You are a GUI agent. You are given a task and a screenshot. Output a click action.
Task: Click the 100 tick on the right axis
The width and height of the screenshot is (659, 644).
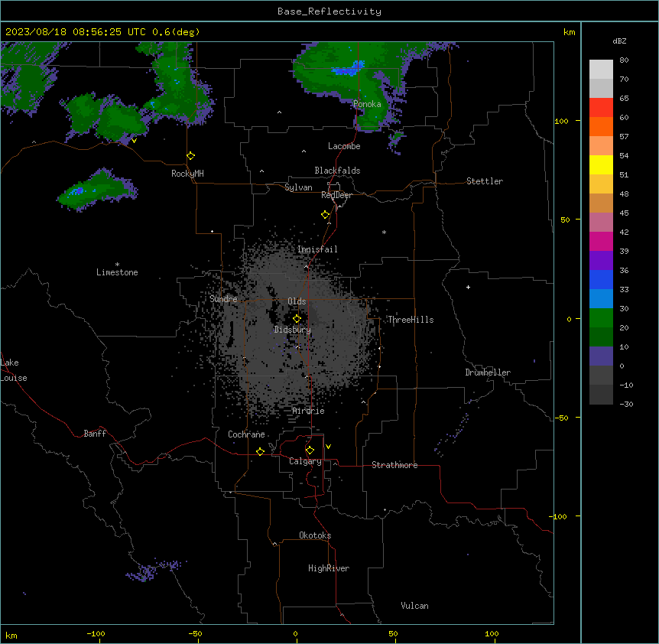point(561,121)
